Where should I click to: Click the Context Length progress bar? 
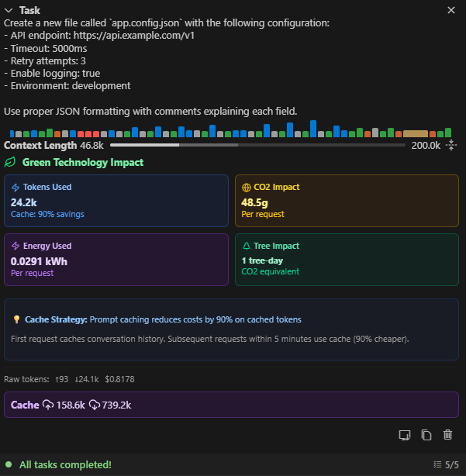point(257,145)
